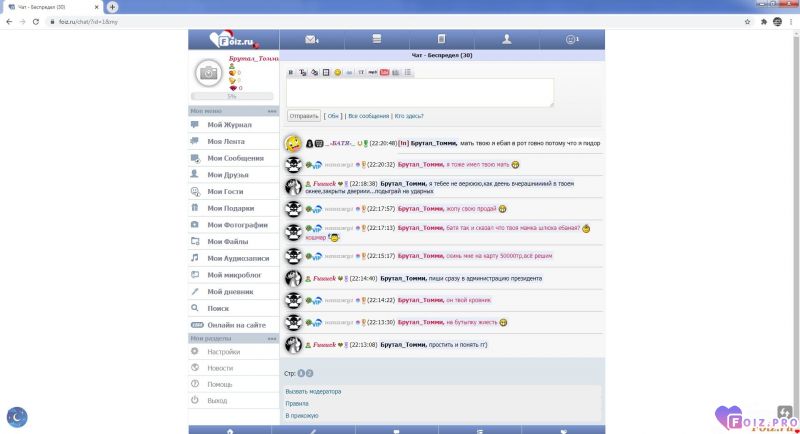Open 'Мои Сообщения' in sidebar
800x434 pixels.
coord(235,158)
